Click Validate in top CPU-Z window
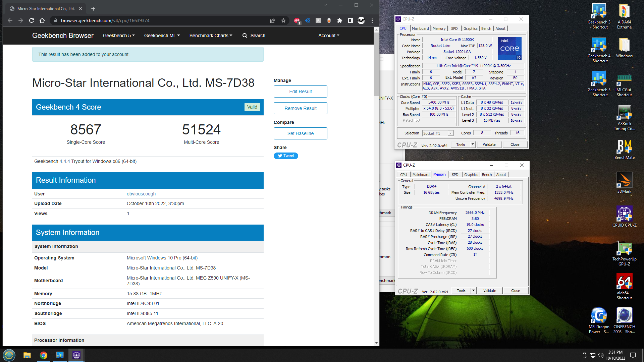This screenshot has height=362, width=644. [489, 144]
